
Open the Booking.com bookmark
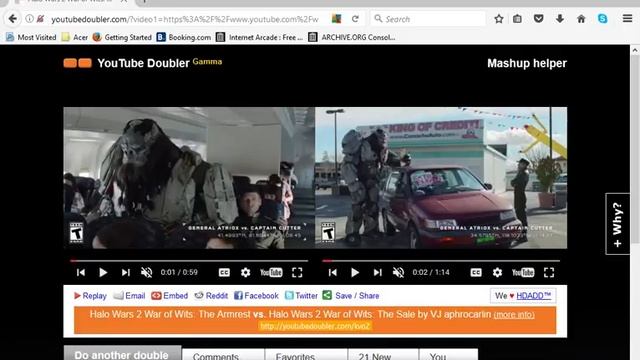click(x=184, y=37)
